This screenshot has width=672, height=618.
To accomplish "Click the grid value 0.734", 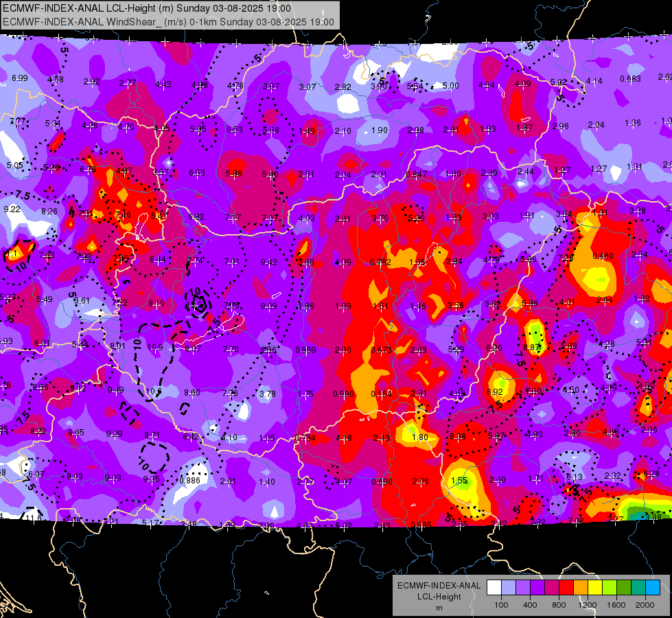I will (x=305, y=438).
